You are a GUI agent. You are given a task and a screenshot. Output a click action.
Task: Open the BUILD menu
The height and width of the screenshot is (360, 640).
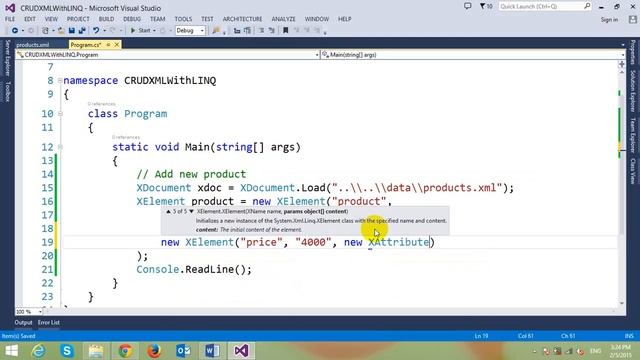click(x=106, y=19)
